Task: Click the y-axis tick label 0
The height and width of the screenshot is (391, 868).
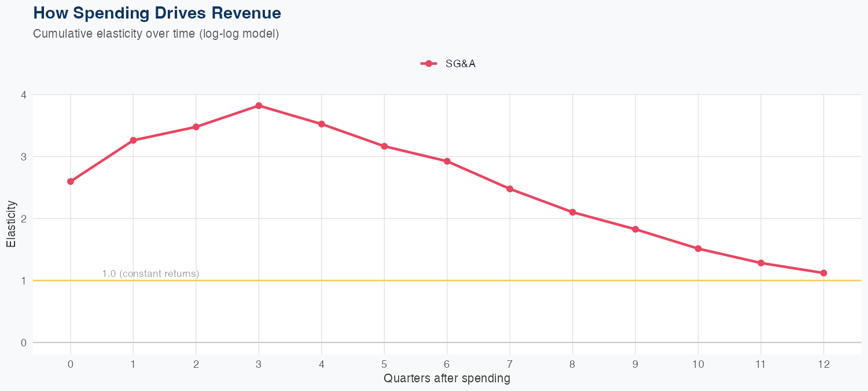Action: click(24, 342)
